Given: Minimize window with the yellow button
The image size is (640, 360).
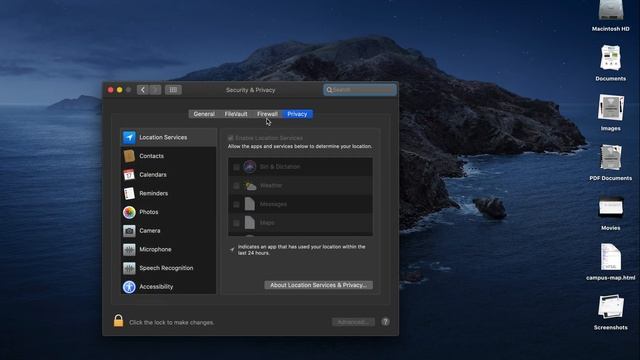Looking at the screenshot, I should click(120, 90).
